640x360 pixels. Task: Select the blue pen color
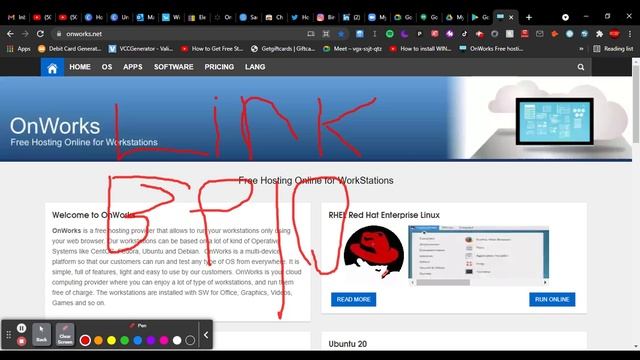tap(138, 340)
